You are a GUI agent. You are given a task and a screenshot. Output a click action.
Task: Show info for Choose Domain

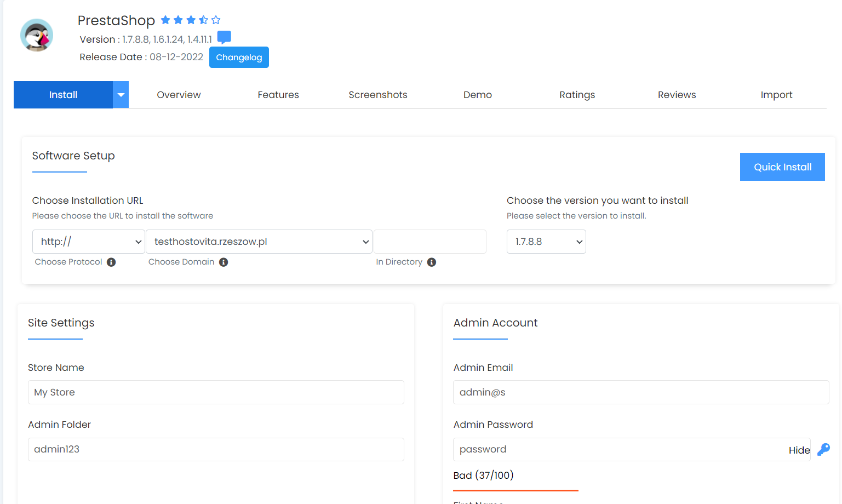224,262
